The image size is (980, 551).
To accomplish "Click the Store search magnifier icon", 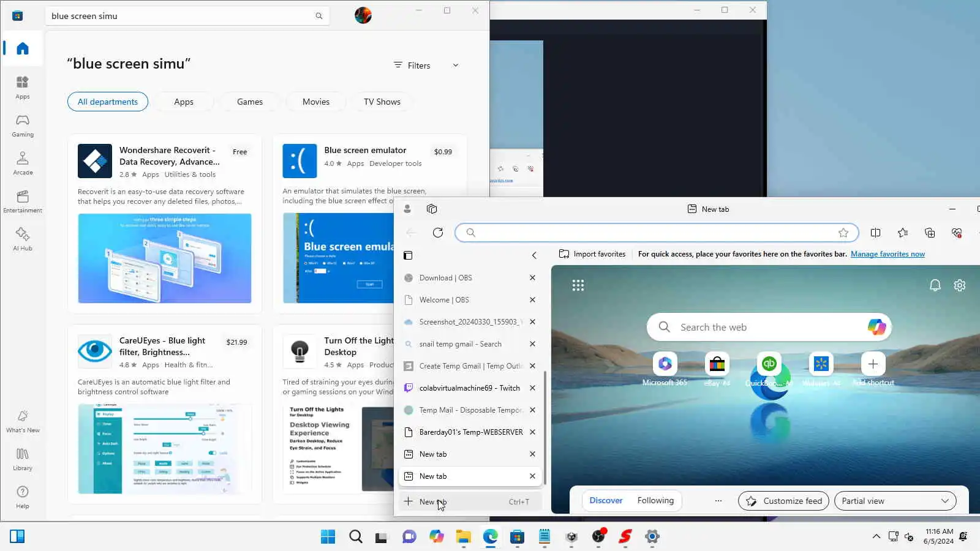I will (x=319, y=16).
